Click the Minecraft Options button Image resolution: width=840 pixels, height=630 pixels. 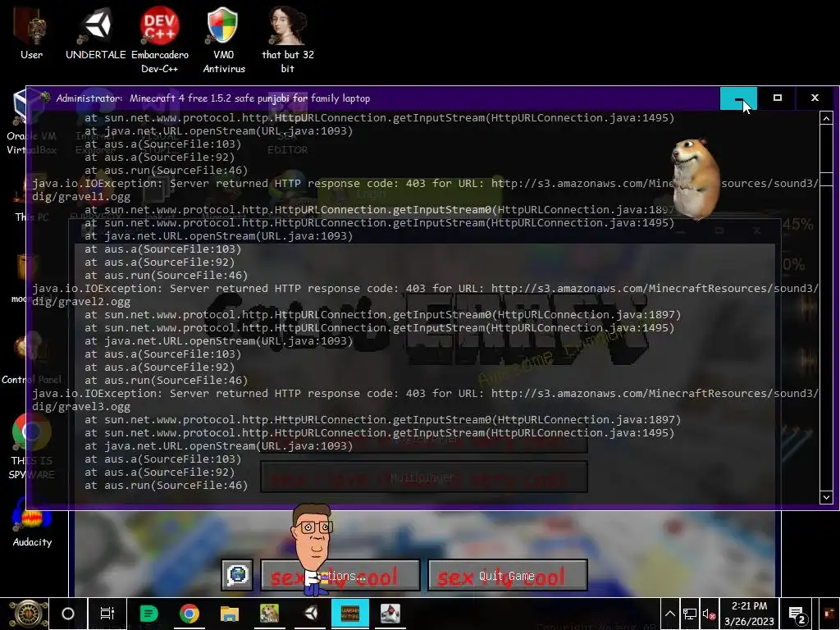coord(340,576)
